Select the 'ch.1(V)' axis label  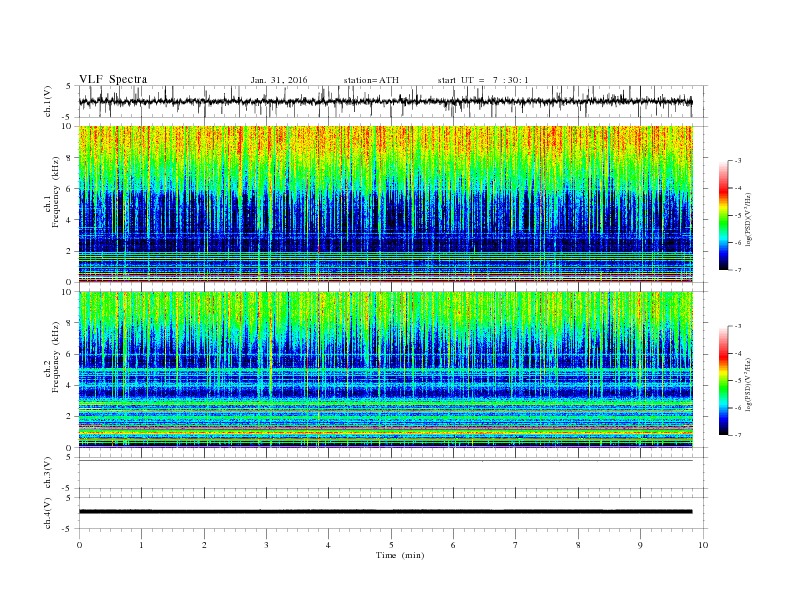48,101
